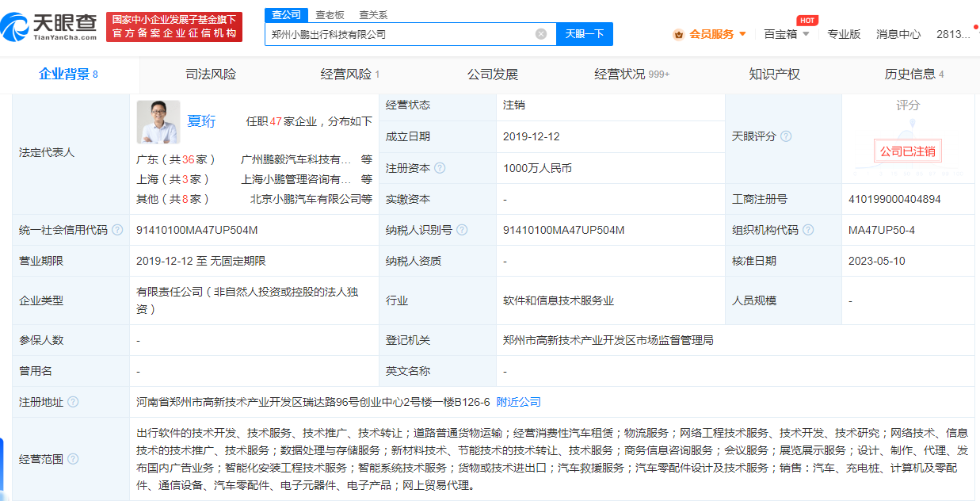Clear the search box with the X icon
This screenshot has height=501, width=980.
[541, 34]
